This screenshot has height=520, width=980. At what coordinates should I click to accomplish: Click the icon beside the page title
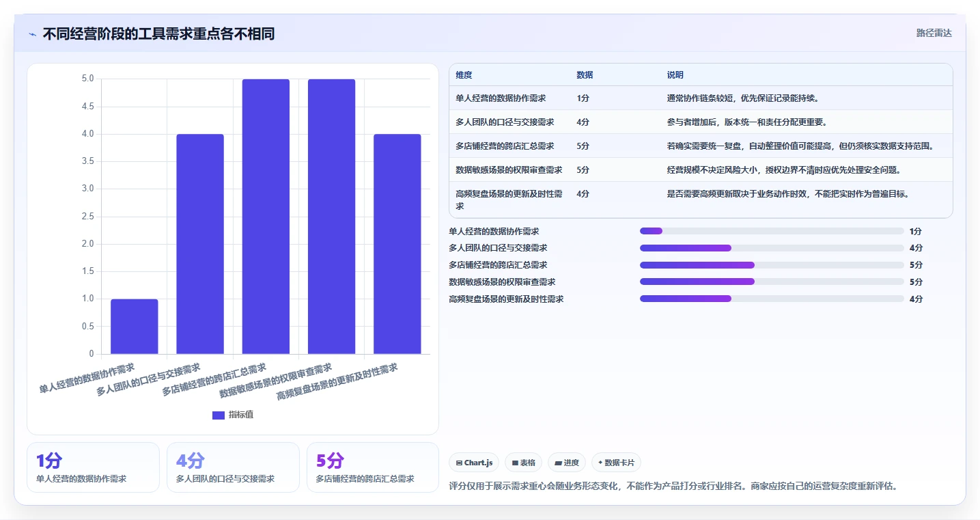pos(32,33)
